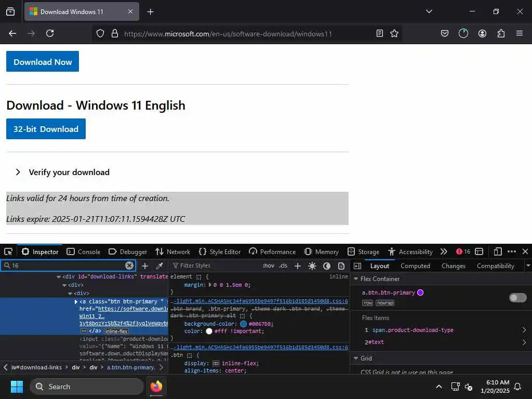Clear the HTML search field
The width and height of the screenshot is (532, 399).
129,265
